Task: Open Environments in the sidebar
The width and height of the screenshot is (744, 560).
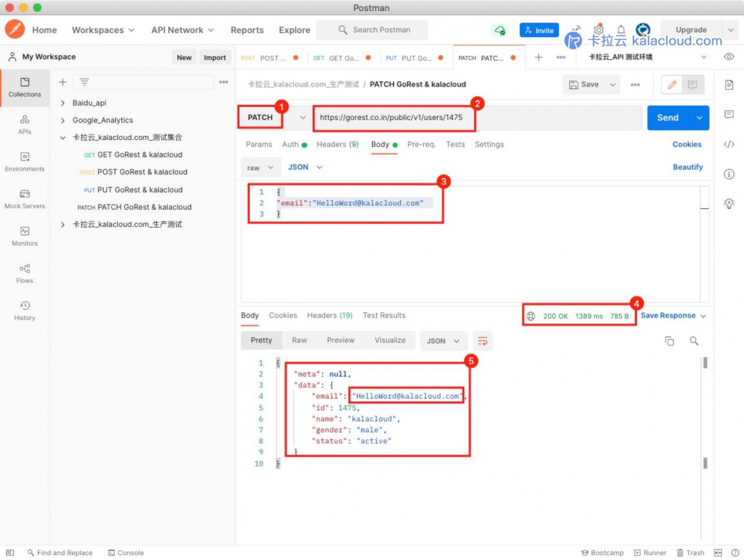Action: click(24, 161)
